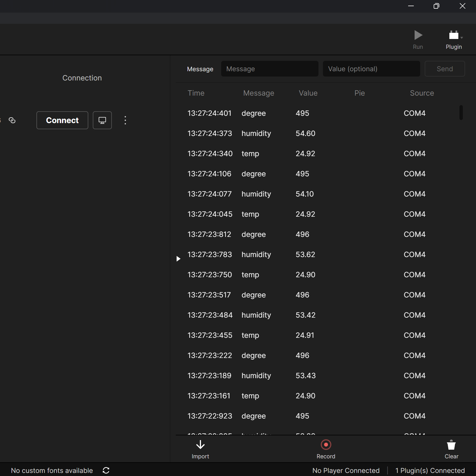Start recording with the Record icon
The image size is (476, 476).
coord(326,445)
